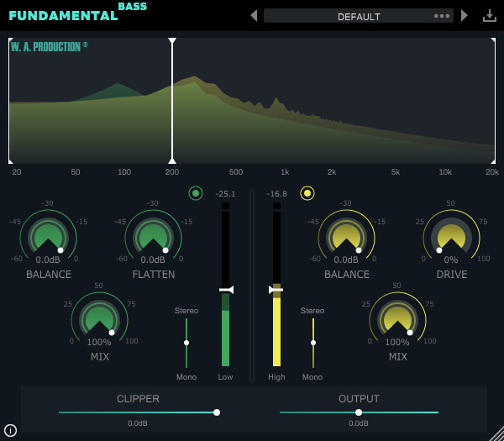Click the high band level fader handle
Screen dimensions: 504x441
point(276,289)
